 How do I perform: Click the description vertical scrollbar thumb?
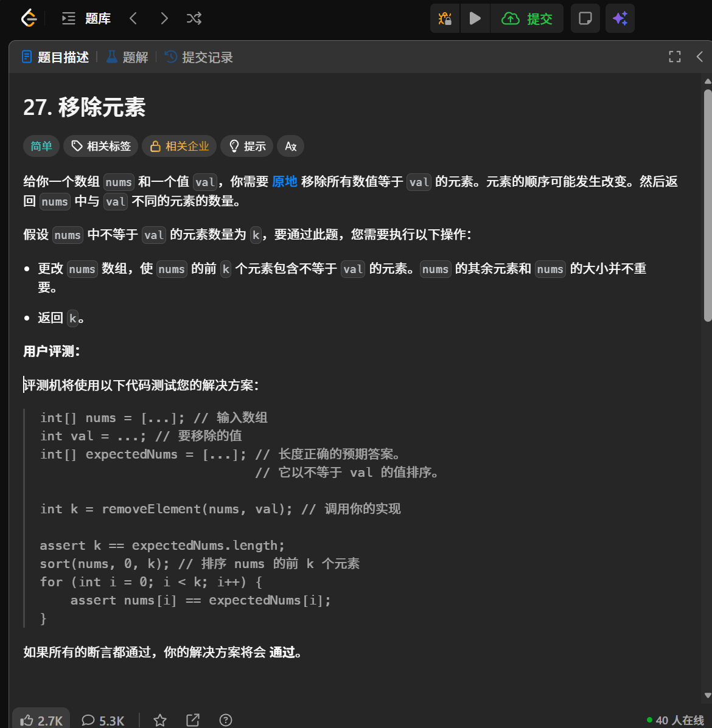click(708, 206)
